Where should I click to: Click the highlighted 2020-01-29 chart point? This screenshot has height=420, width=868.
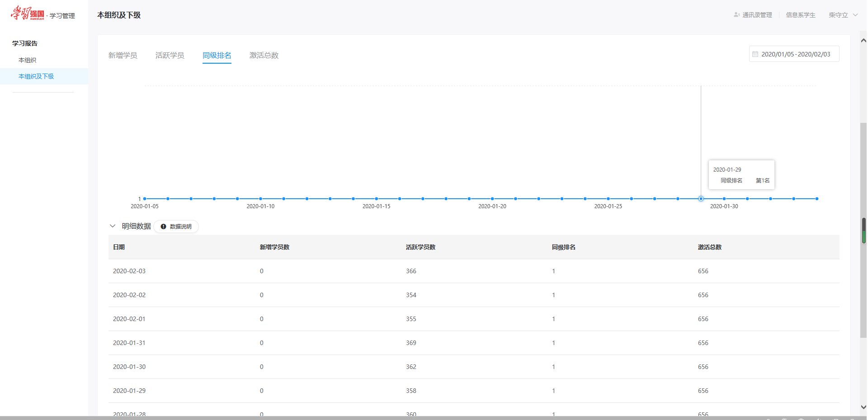pyautogui.click(x=701, y=199)
